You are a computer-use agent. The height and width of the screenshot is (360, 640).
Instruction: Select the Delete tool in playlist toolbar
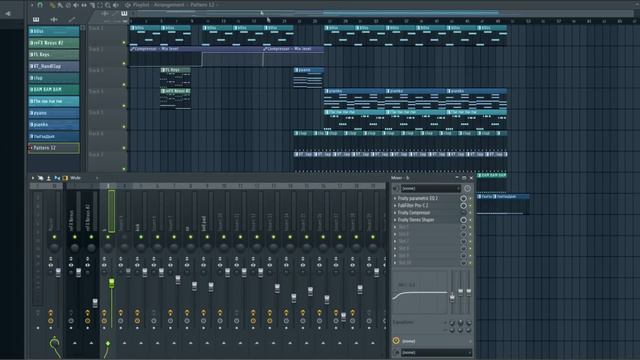[x=68, y=5]
